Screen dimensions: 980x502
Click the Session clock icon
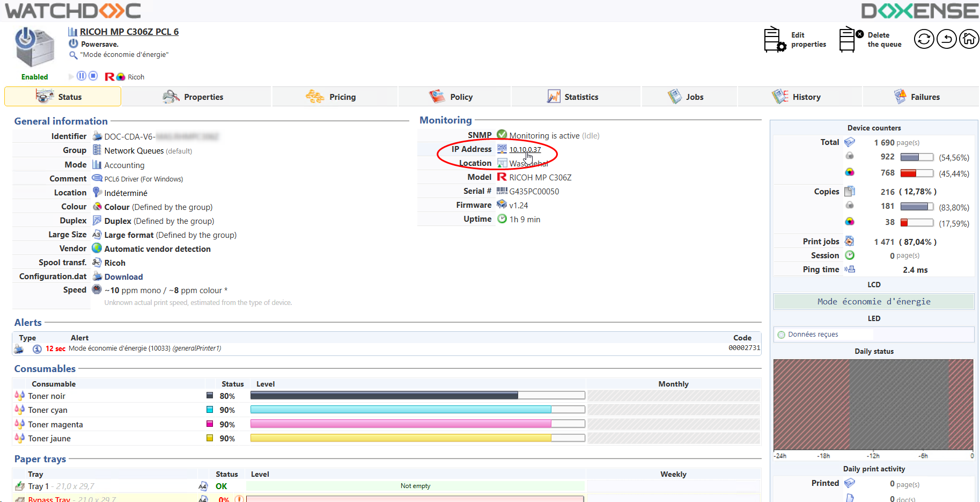click(850, 255)
